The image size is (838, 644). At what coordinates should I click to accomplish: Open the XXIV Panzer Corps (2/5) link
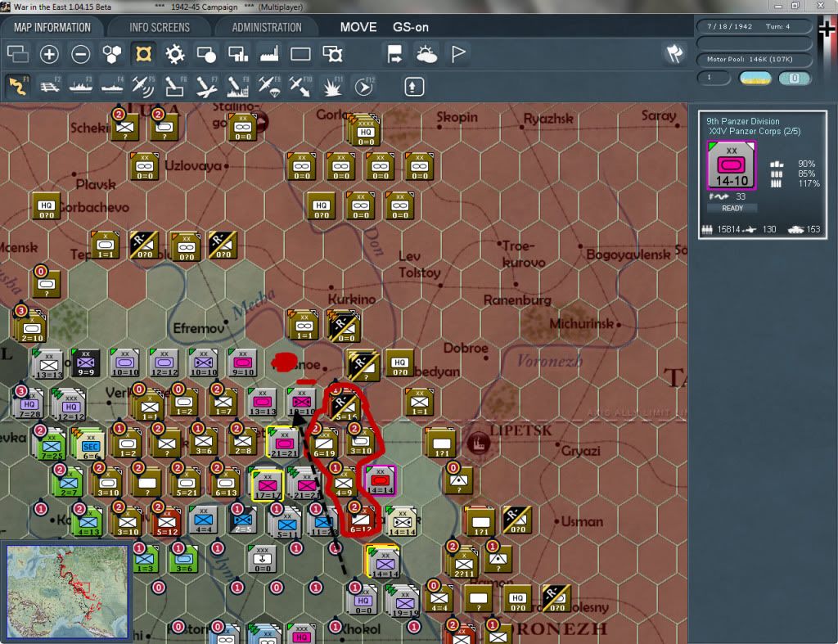[755, 132]
